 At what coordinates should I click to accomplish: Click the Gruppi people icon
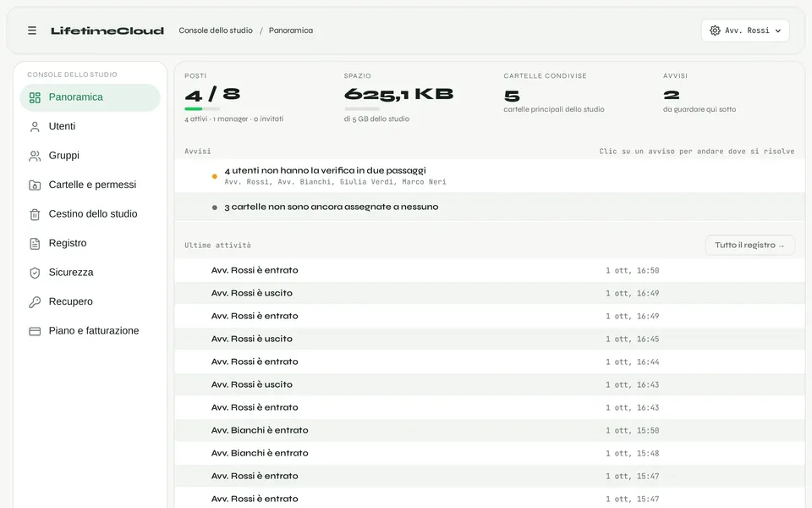click(x=35, y=156)
